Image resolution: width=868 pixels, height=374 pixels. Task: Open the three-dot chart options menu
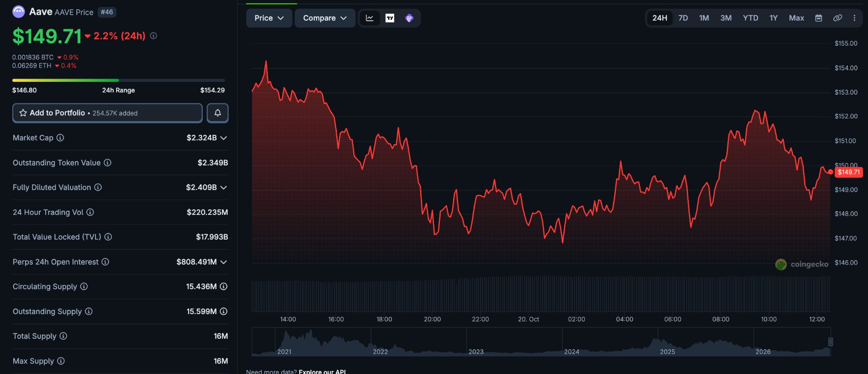[x=854, y=18]
